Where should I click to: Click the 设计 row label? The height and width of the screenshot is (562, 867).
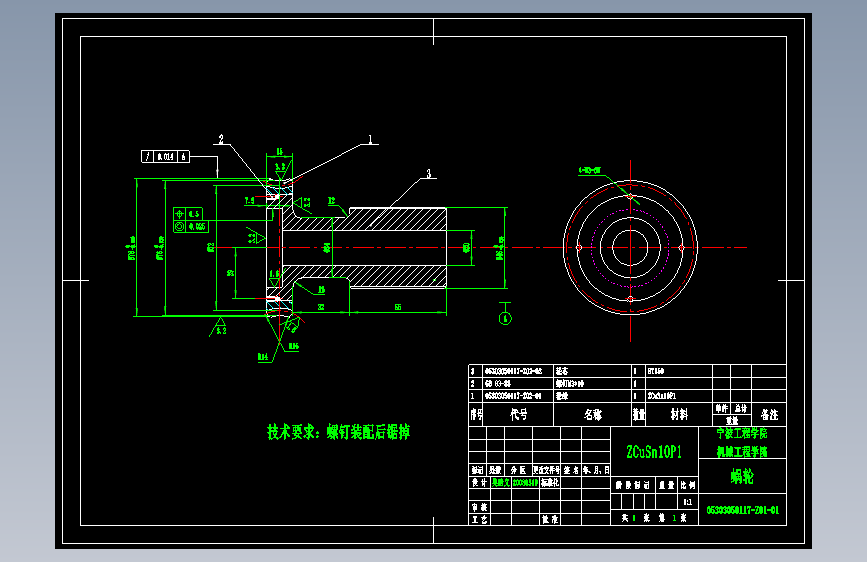(x=479, y=482)
